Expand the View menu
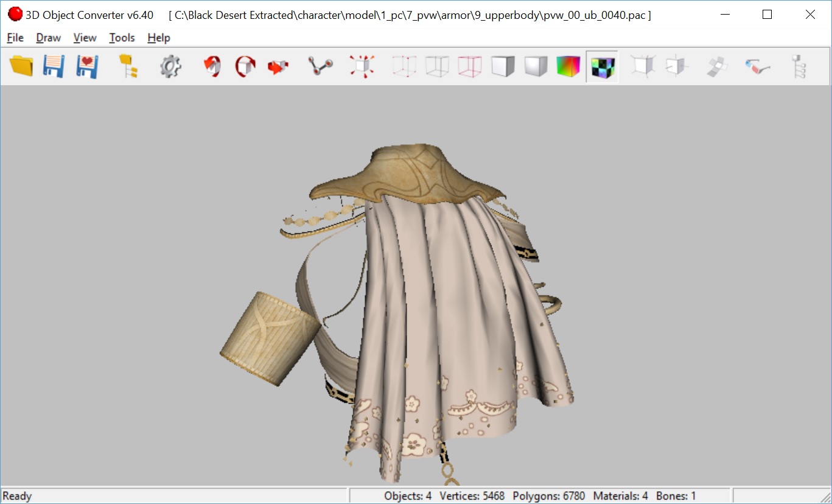 tap(85, 38)
